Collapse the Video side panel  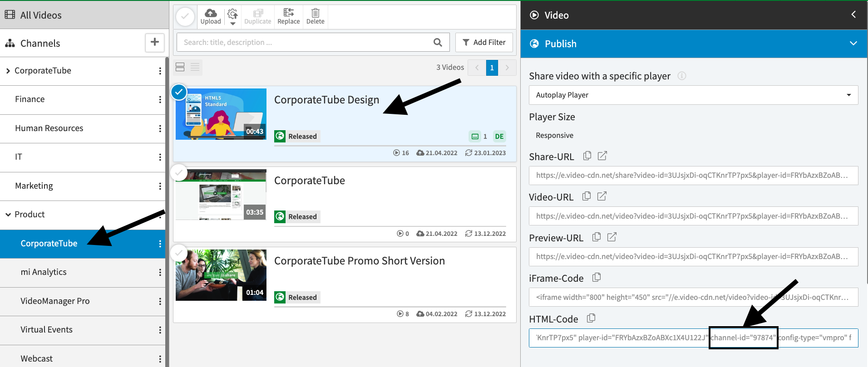tap(853, 15)
